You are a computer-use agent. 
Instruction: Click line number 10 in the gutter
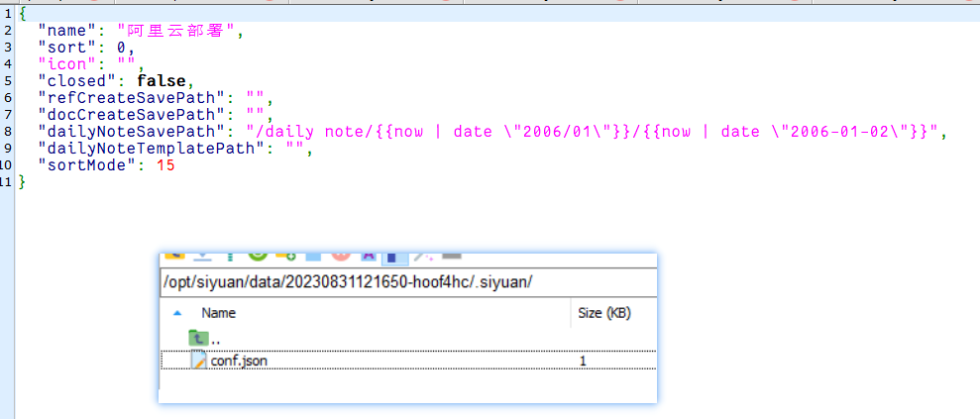click(x=6, y=165)
